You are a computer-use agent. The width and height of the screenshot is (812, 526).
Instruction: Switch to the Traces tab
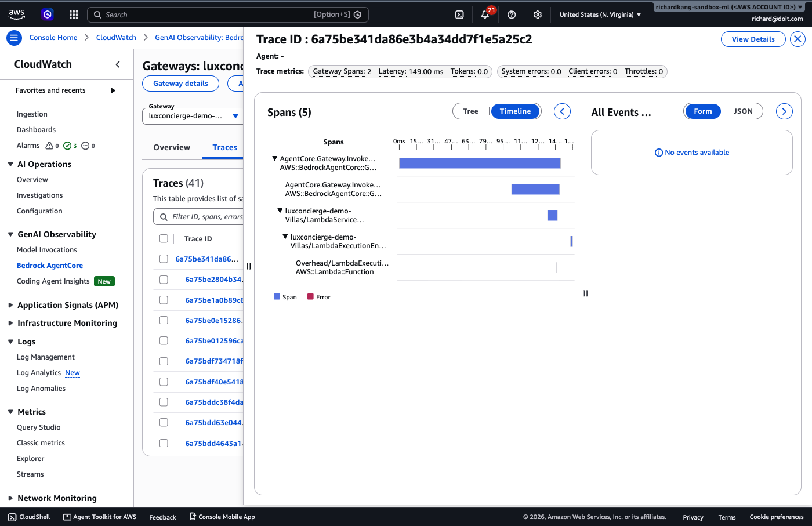[x=224, y=147]
